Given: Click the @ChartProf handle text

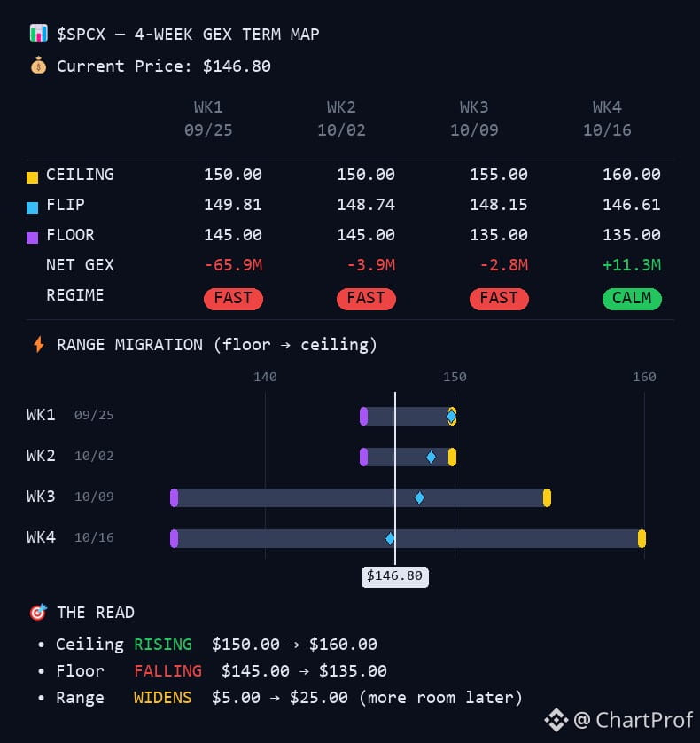Looking at the screenshot, I should (633, 720).
